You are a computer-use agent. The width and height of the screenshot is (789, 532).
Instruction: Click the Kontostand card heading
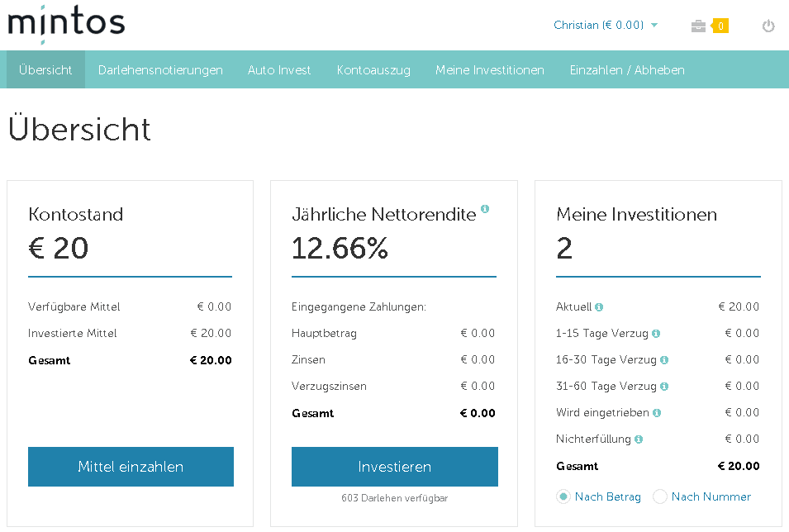click(x=76, y=215)
